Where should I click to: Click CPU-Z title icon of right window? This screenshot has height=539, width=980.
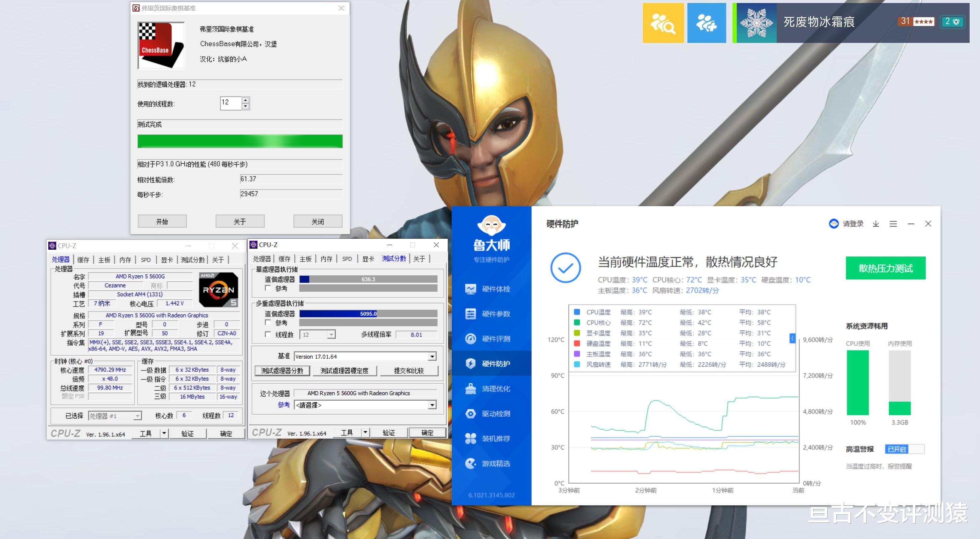pos(253,245)
